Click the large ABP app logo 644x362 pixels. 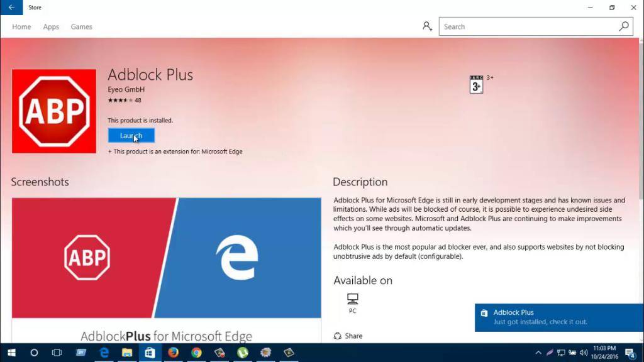[x=54, y=111]
